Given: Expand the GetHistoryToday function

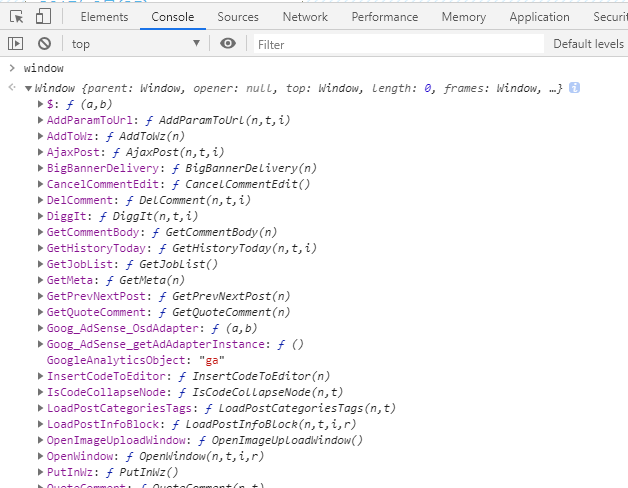Looking at the screenshot, I should coord(40,248).
